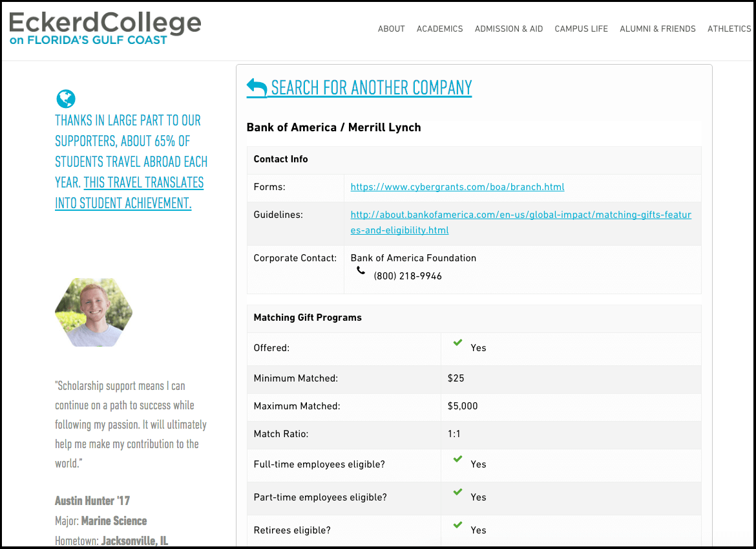Open the Admission & Aid menu

[x=509, y=29]
